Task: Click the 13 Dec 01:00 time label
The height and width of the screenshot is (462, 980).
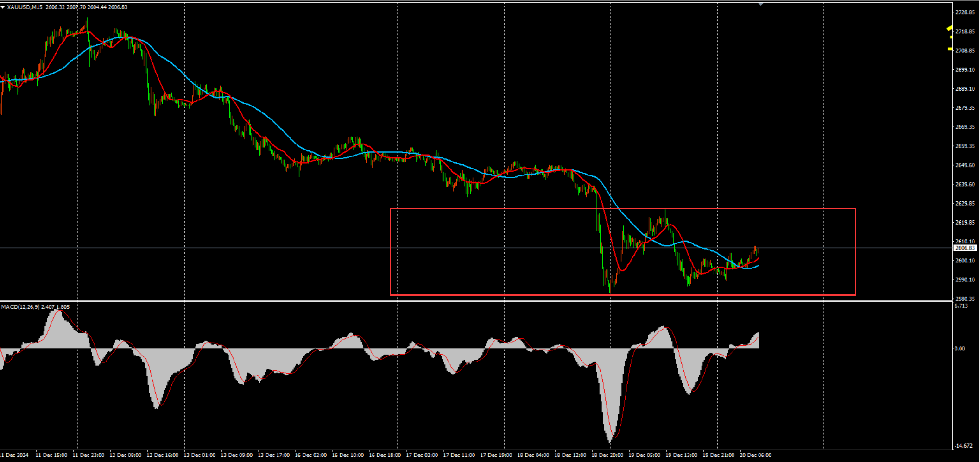Action: click(x=199, y=455)
